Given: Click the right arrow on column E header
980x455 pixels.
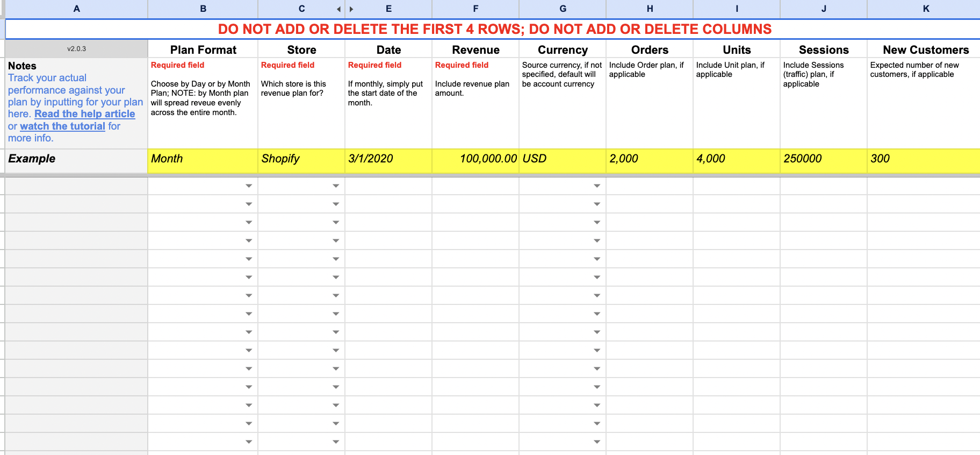Looking at the screenshot, I should point(351,9).
